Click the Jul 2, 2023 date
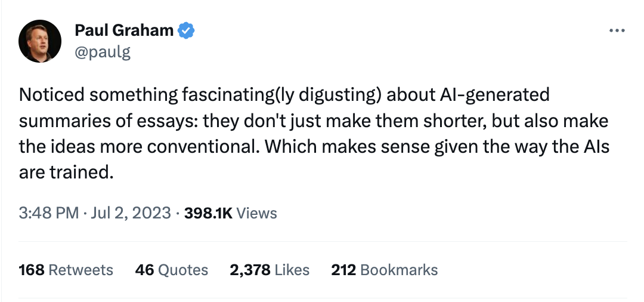 (x=131, y=213)
